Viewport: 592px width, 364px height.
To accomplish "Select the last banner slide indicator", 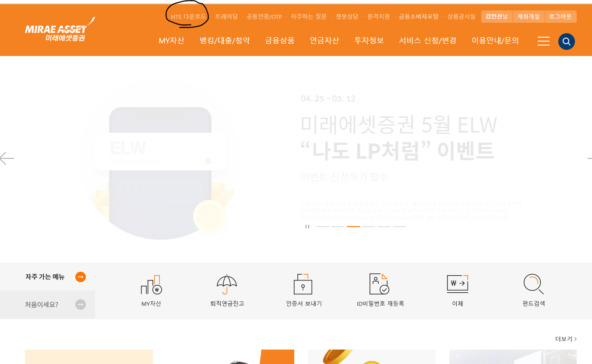I will (x=399, y=227).
